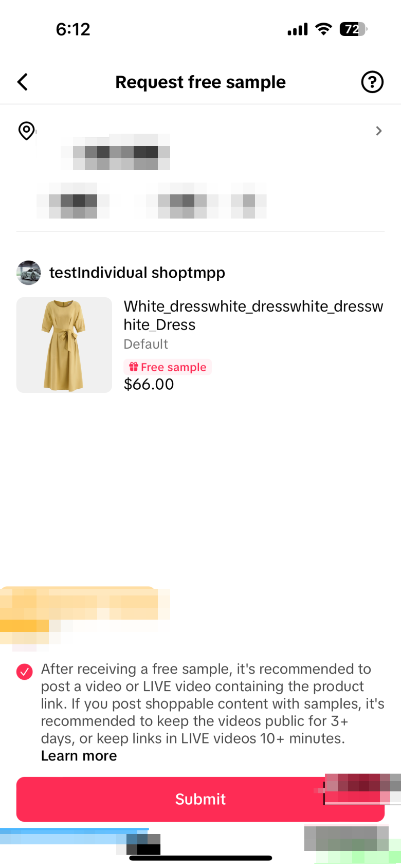Expand the shipping address chevron
This screenshot has width=401, height=868.
click(379, 131)
